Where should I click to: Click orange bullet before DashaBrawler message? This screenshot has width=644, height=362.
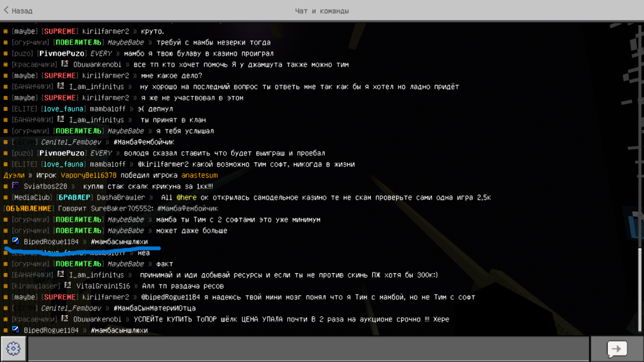coord(5,197)
